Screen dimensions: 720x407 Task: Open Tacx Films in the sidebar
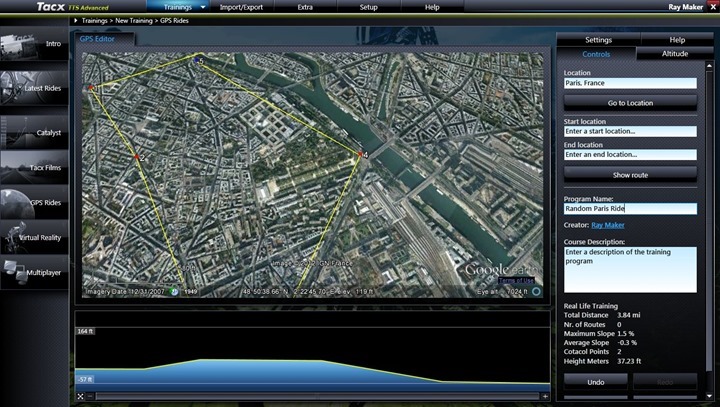(34, 167)
